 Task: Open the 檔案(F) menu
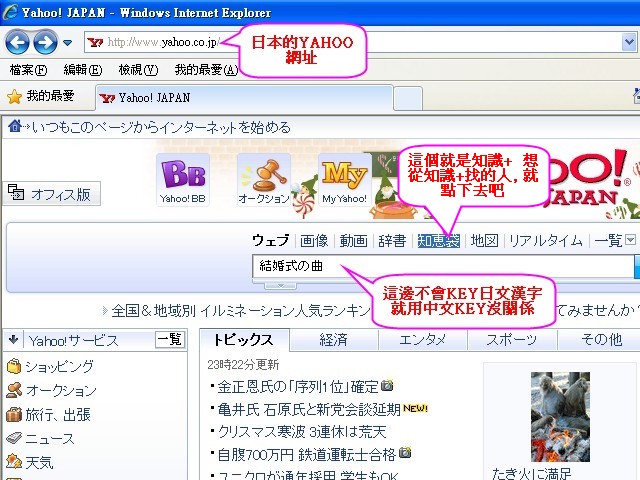pos(28,70)
